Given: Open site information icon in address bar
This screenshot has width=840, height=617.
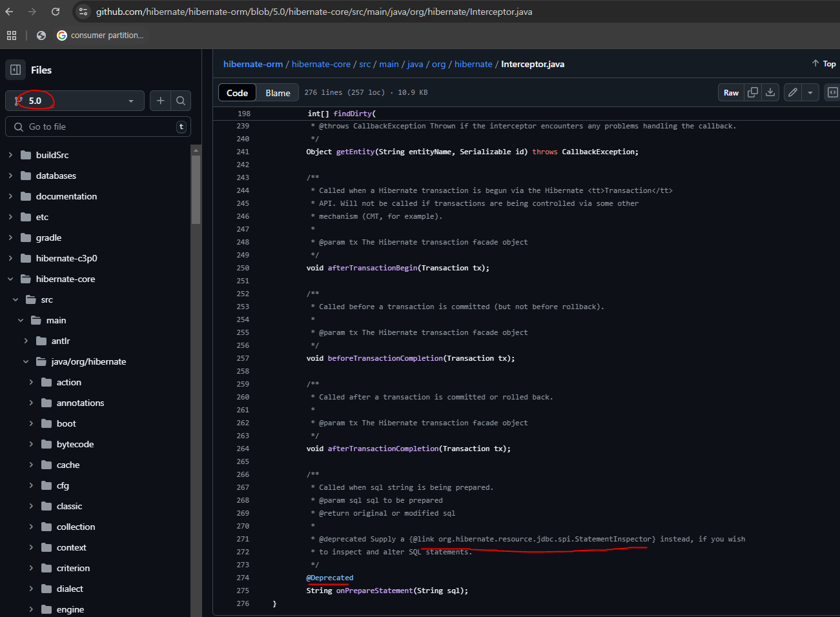Looking at the screenshot, I should coord(83,12).
